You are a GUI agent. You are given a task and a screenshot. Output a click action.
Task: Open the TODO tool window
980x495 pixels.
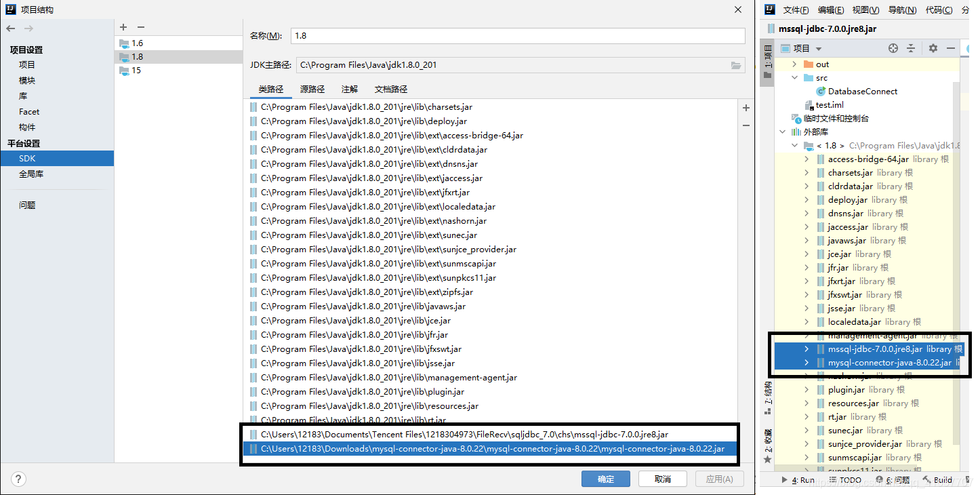click(x=844, y=480)
